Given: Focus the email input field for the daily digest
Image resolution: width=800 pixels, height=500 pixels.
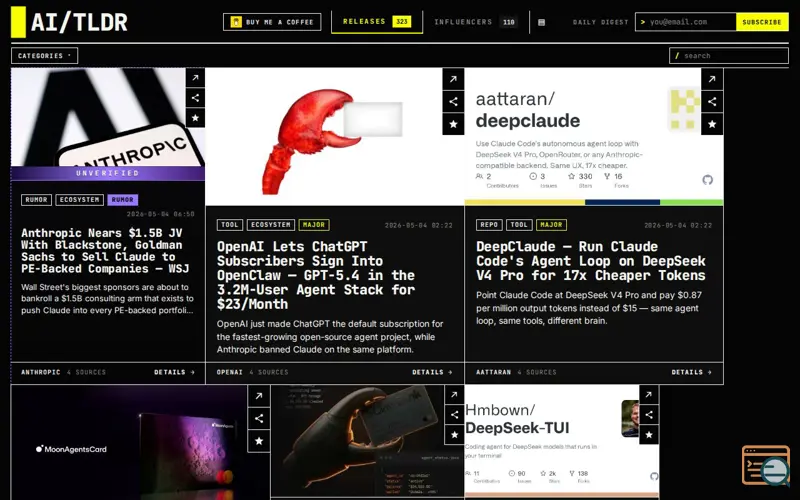Looking at the screenshot, I should click(x=686, y=22).
